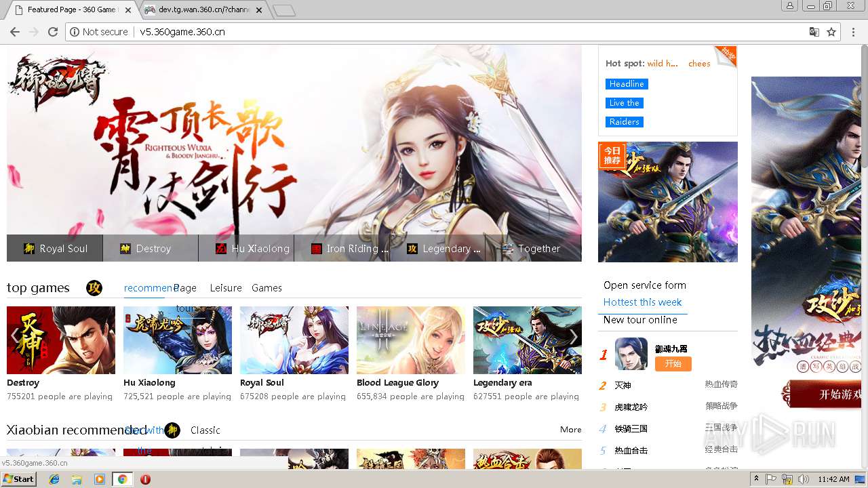Click the red Opera-like taskbar icon
The width and height of the screenshot is (868, 488).
coord(145,479)
